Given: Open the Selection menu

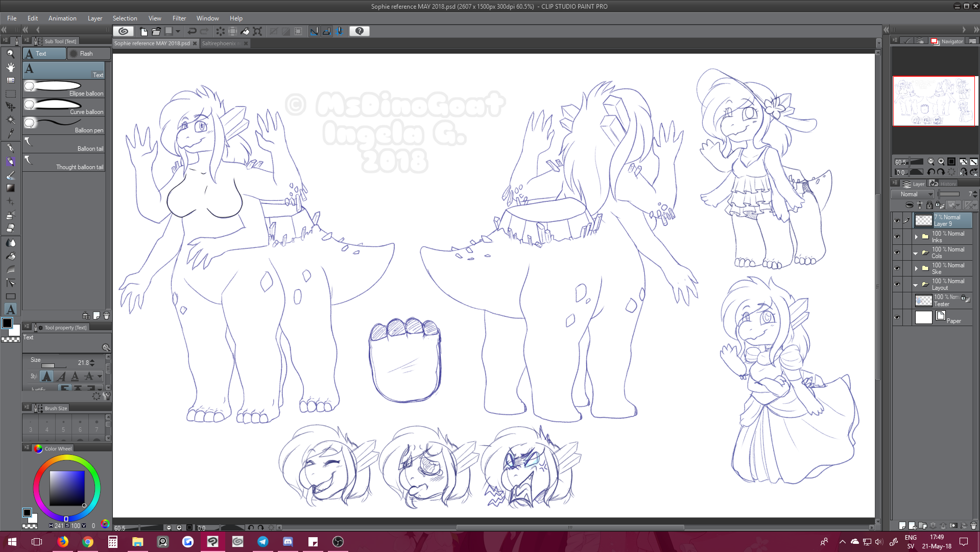Looking at the screenshot, I should coord(125,18).
